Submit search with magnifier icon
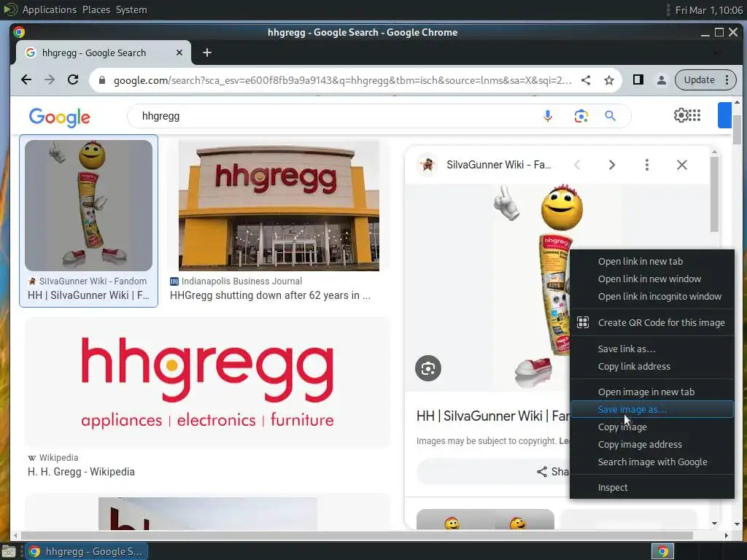The width and height of the screenshot is (747, 560). point(611,116)
